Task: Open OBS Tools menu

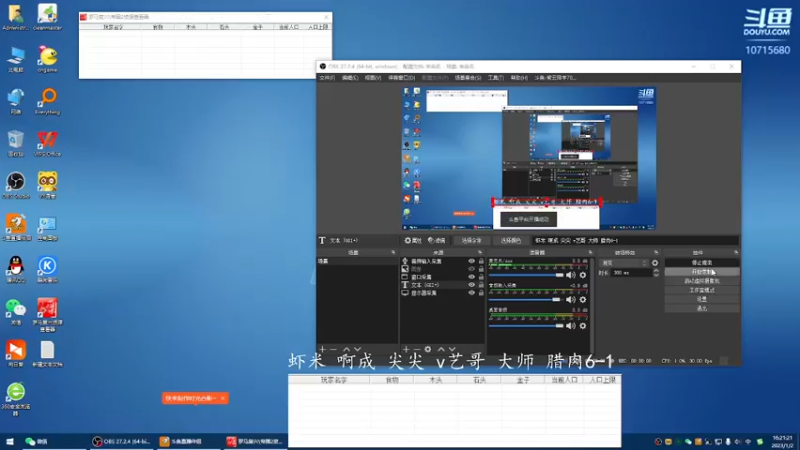Action: pos(495,78)
